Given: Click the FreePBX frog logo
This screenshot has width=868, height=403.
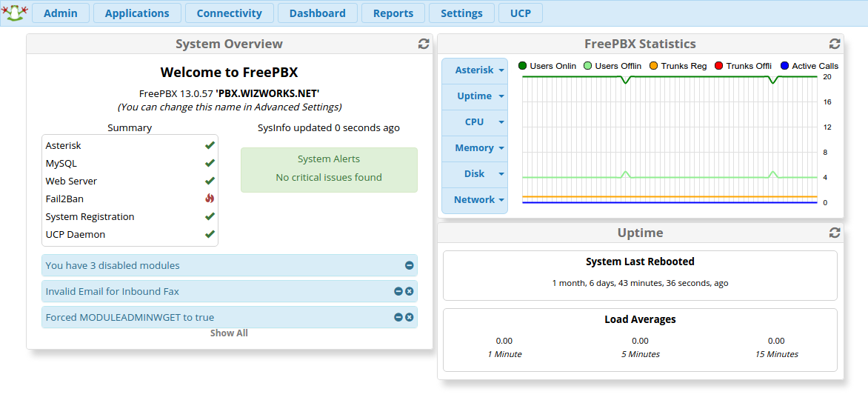Looking at the screenshot, I should [16, 13].
